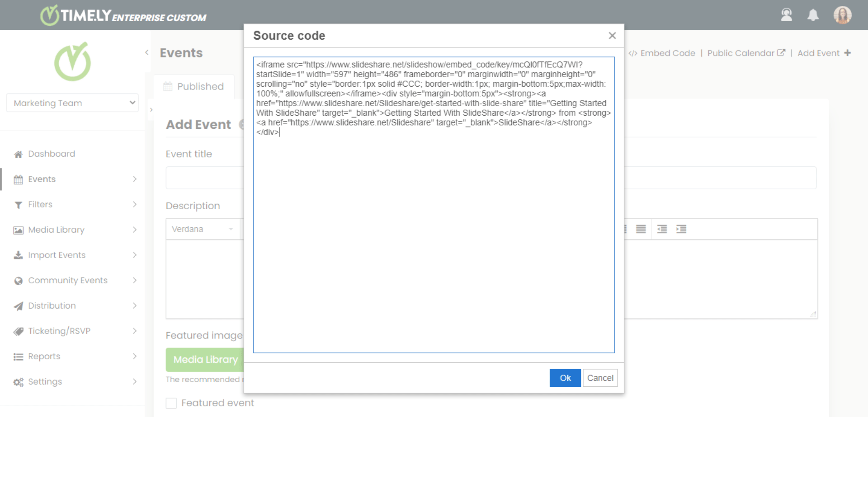
Task: Expand the Distribution submenu arrow
Action: [x=135, y=305]
